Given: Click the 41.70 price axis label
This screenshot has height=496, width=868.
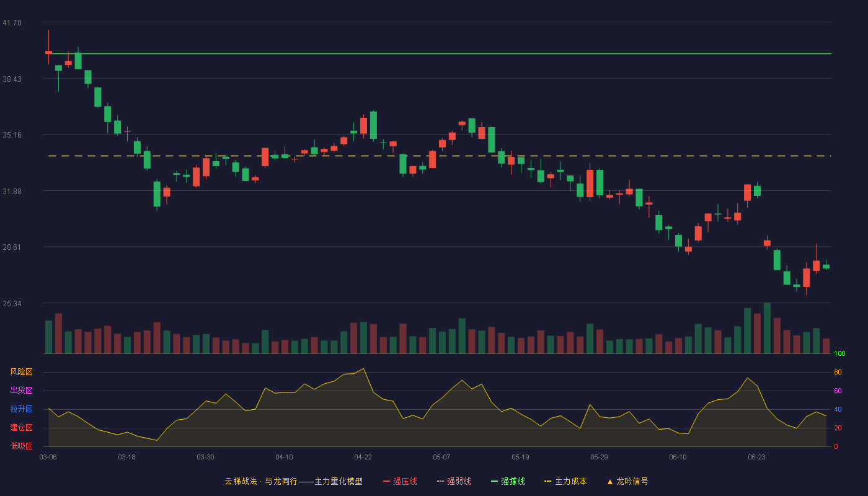Looking at the screenshot, I should [x=12, y=23].
